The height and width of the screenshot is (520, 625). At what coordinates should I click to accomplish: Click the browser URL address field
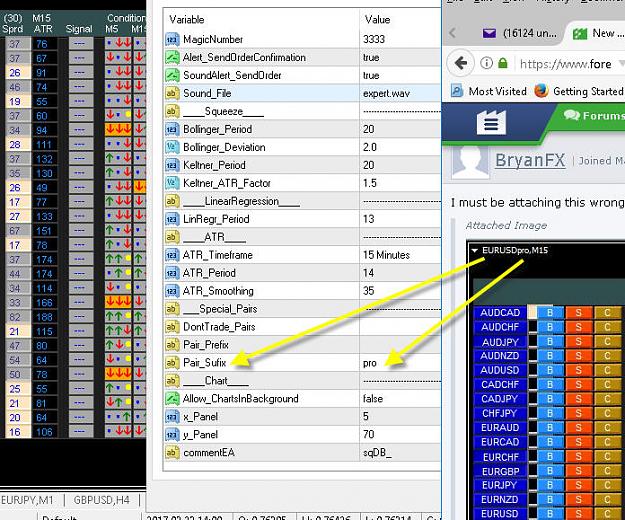[570, 64]
